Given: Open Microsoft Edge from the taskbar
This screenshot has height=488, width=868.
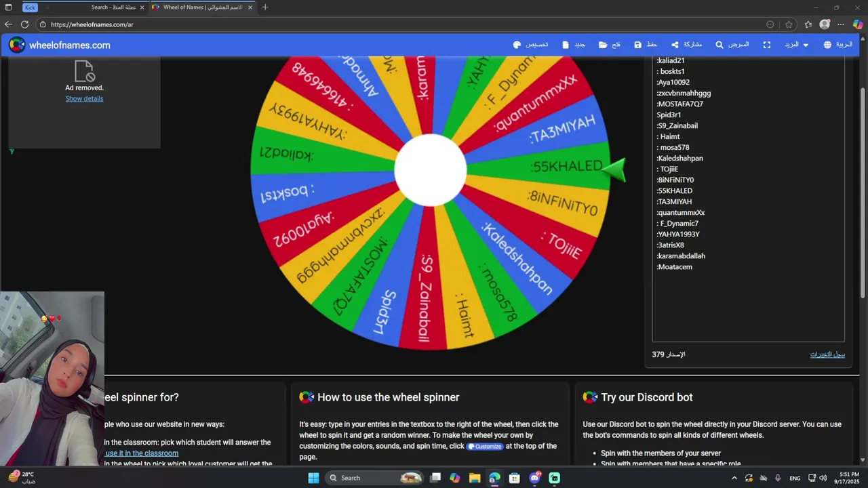Looking at the screenshot, I should click(494, 478).
